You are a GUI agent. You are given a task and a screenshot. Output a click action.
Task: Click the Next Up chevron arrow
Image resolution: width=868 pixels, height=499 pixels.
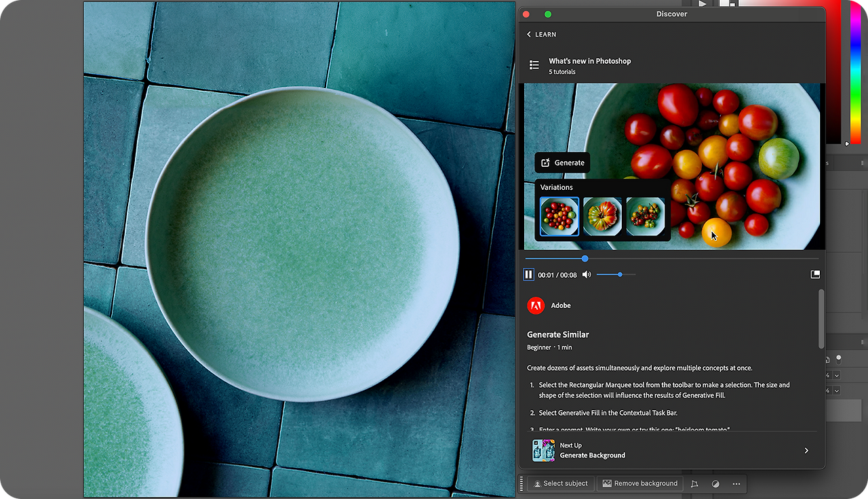[x=806, y=450]
